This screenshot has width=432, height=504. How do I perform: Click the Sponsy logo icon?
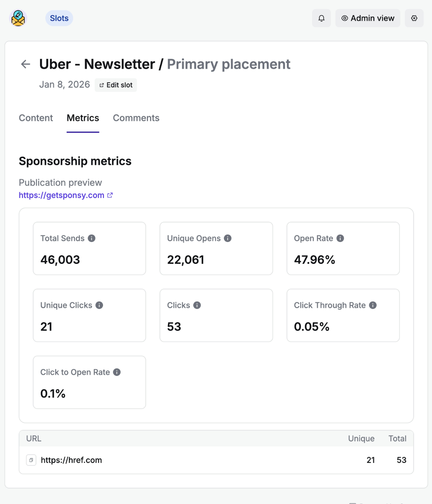[x=18, y=18]
